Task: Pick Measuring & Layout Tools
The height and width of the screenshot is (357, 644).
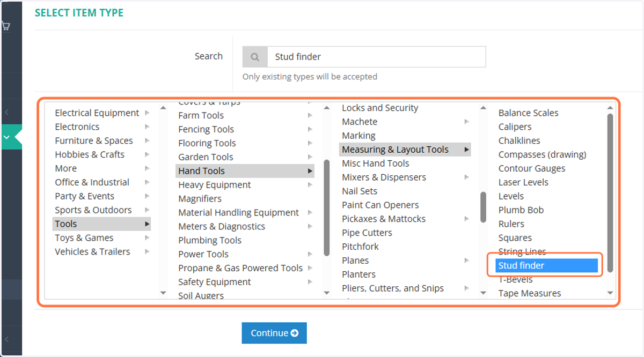Action: (405, 150)
